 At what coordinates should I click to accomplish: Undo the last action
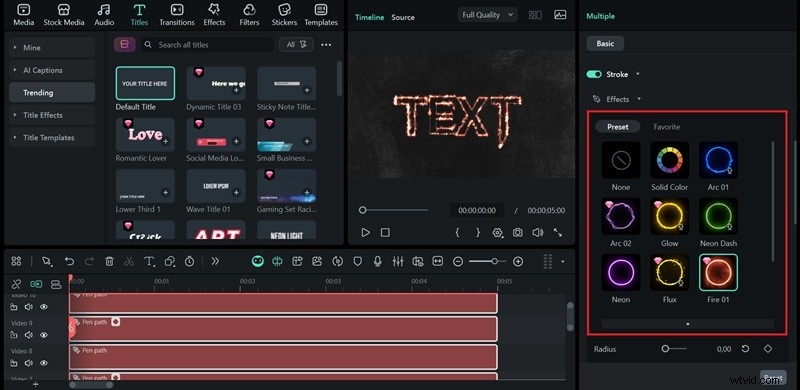click(x=69, y=261)
